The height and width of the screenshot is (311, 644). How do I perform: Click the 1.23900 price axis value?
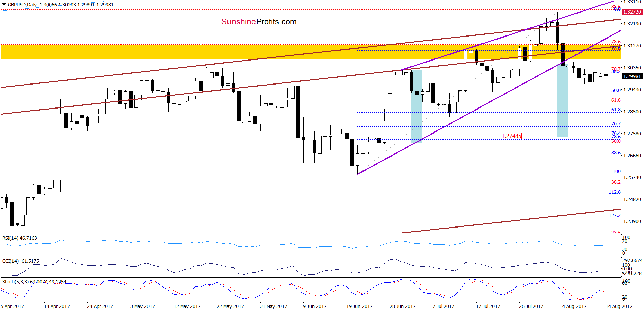click(632, 221)
